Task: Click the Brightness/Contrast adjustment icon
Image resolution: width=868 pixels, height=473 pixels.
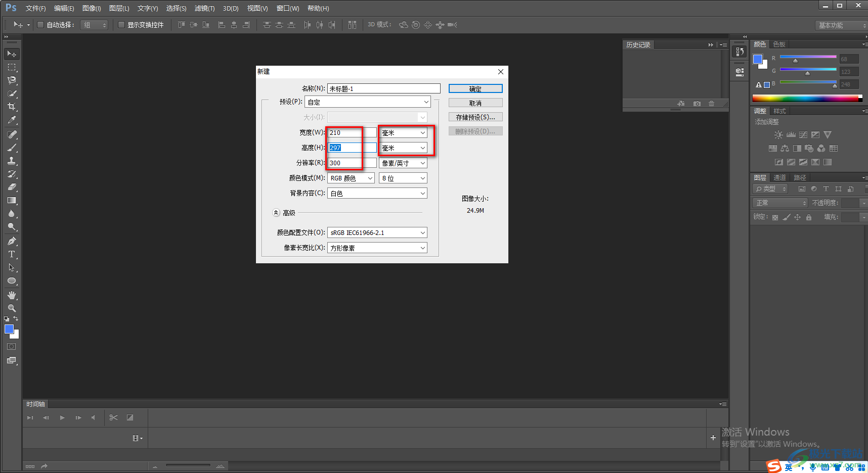Action: 778,135
